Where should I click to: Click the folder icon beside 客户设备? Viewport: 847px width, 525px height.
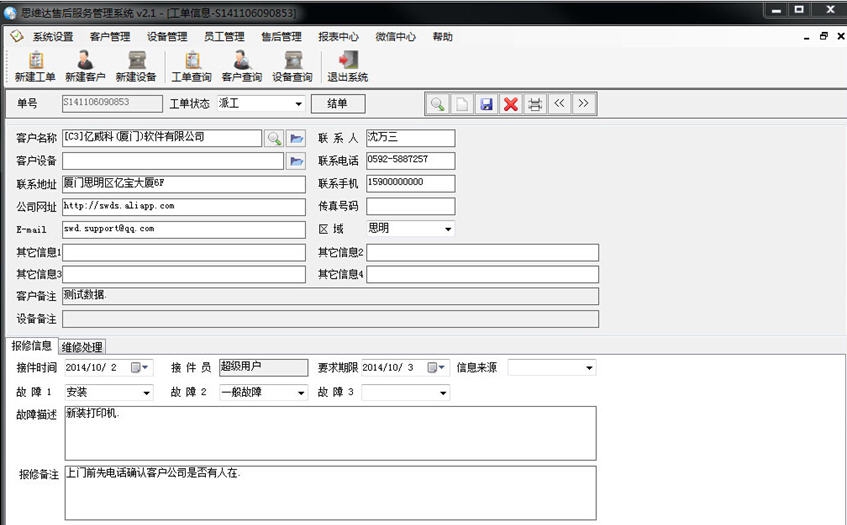[x=296, y=161]
